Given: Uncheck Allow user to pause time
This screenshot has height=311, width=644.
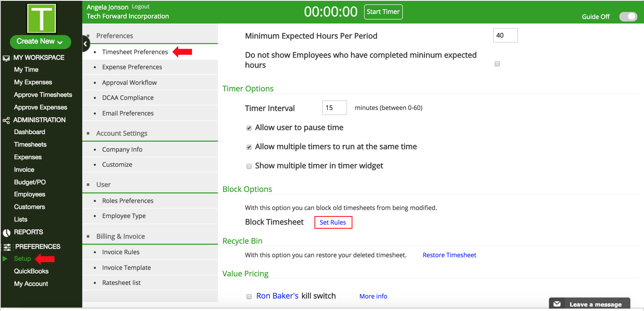Looking at the screenshot, I should [249, 128].
